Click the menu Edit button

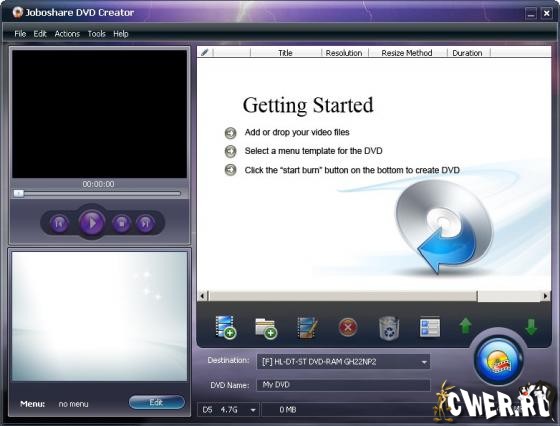tap(156, 402)
